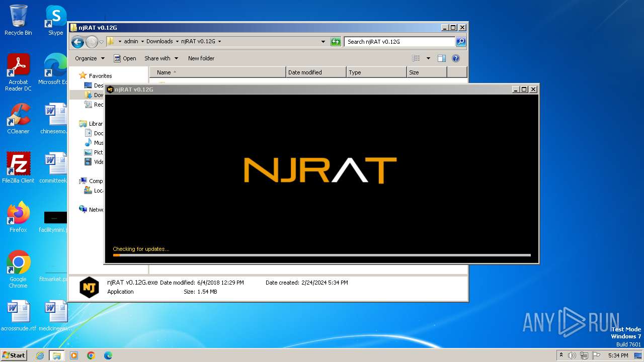The height and width of the screenshot is (362, 644).
Task: Open acrossnude.rtf on desktop
Action: (18, 316)
